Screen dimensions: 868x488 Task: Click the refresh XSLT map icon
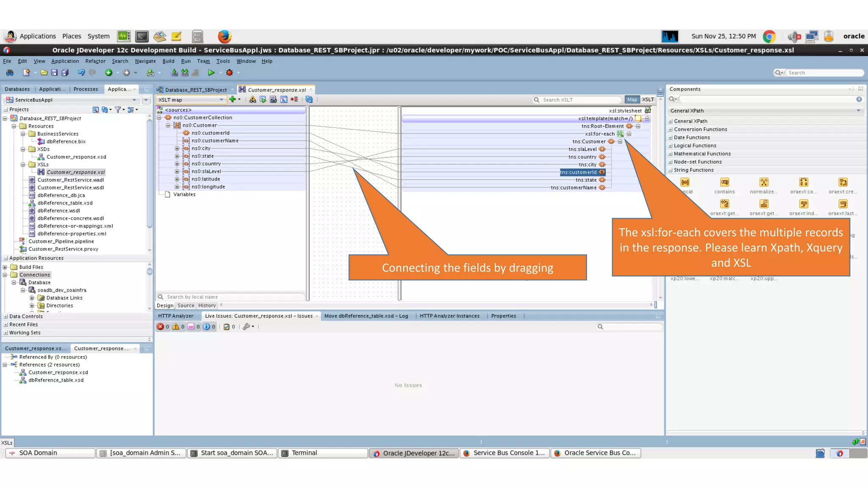point(309,100)
